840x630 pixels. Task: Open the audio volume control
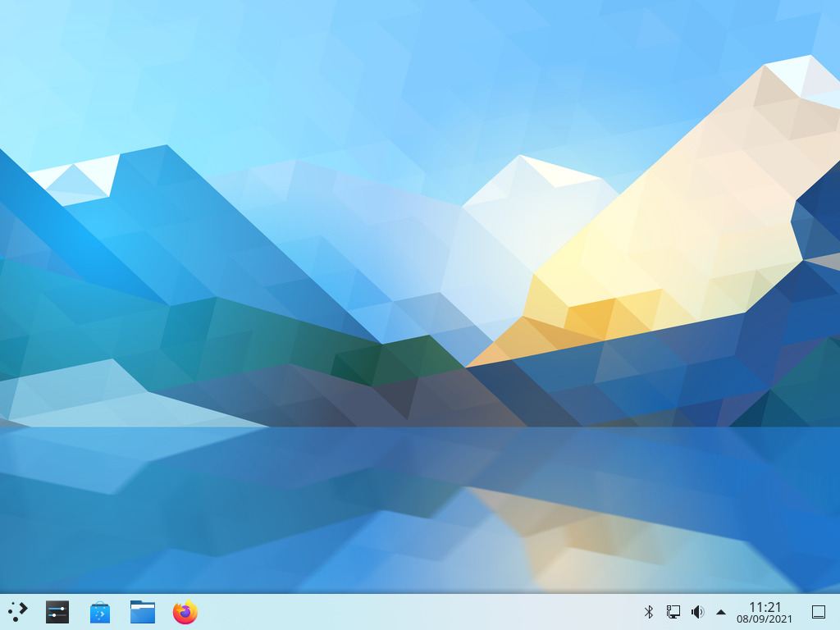click(x=697, y=612)
